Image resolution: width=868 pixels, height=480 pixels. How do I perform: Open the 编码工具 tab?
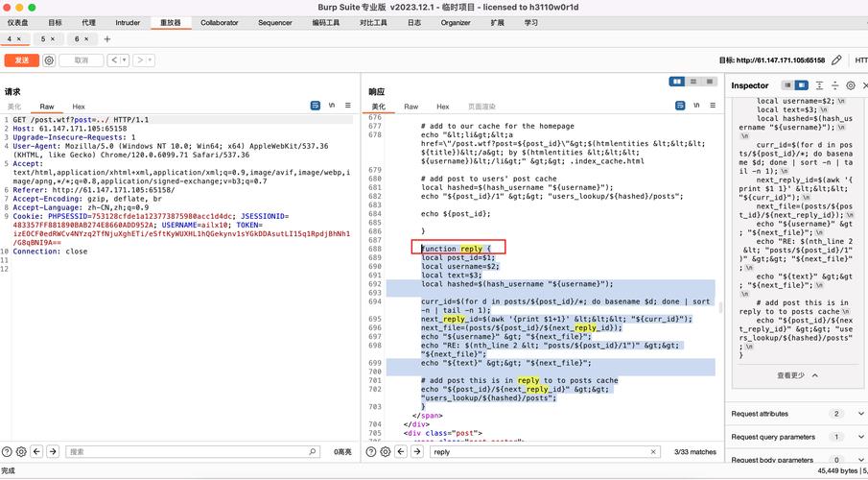coord(325,23)
